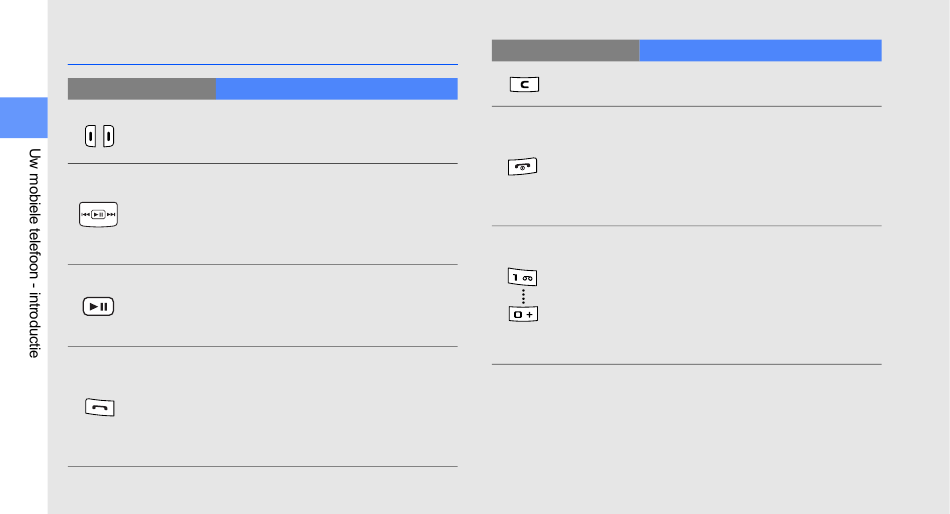Click the right volume key icon
Image resolution: width=950 pixels, height=514 pixels.
108,136
